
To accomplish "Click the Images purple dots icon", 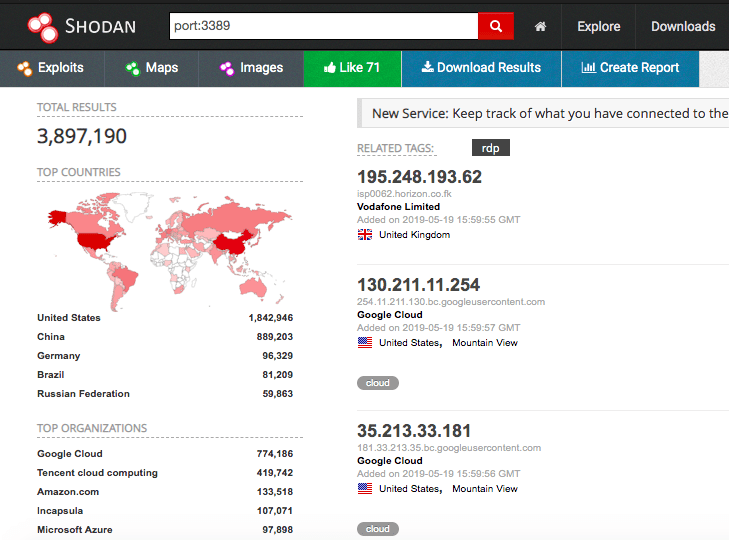I will [227, 68].
